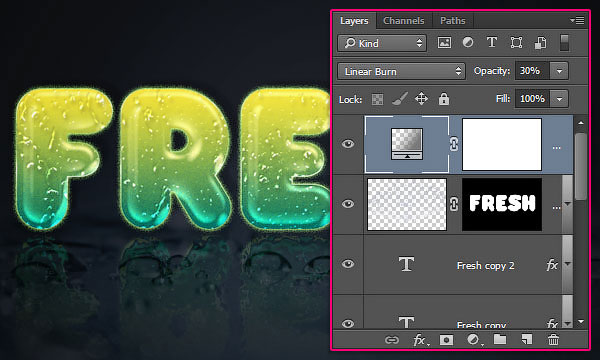Hide the Fresh copy layer

click(x=348, y=324)
